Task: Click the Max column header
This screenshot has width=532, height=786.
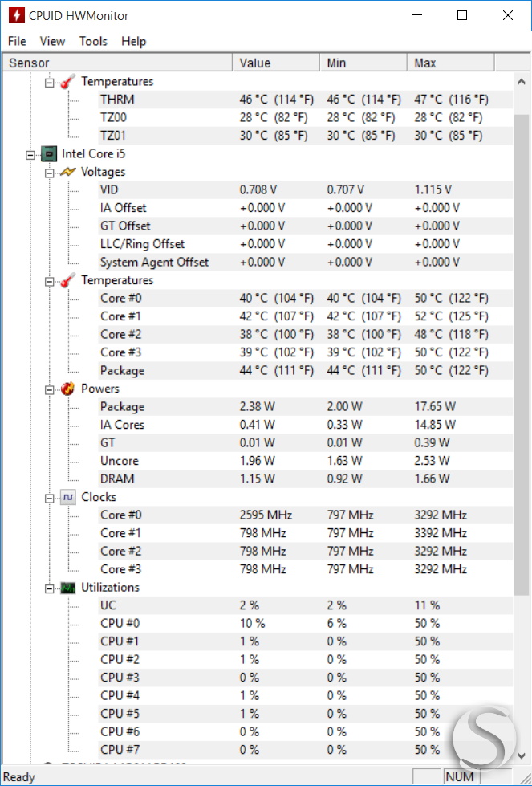Action: coord(449,63)
